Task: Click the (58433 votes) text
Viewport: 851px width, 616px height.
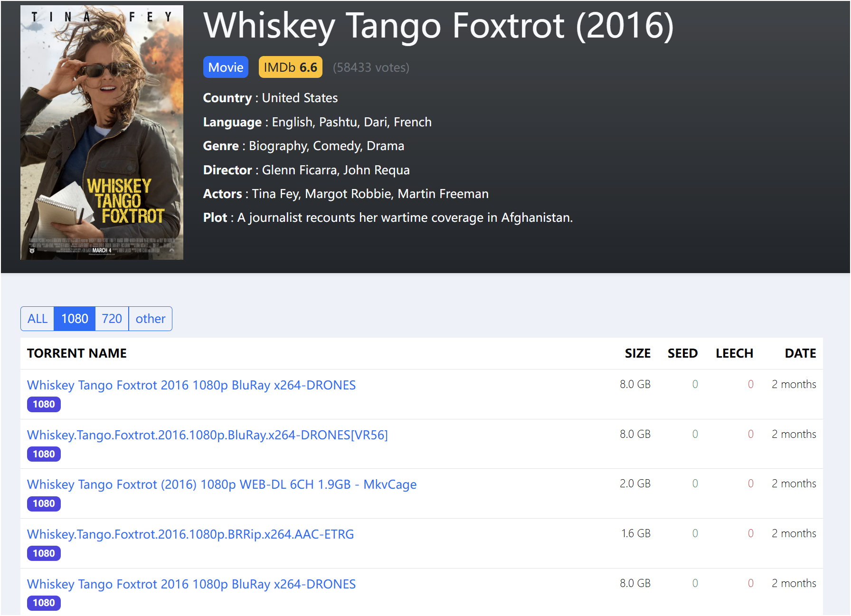Action: coord(371,67)
